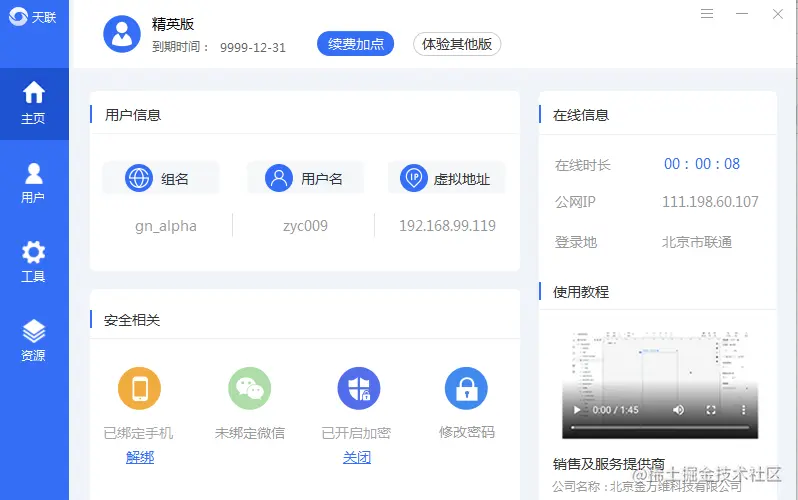
Task: Click expiry date 9999-12-31
Action: coord(253,47)
